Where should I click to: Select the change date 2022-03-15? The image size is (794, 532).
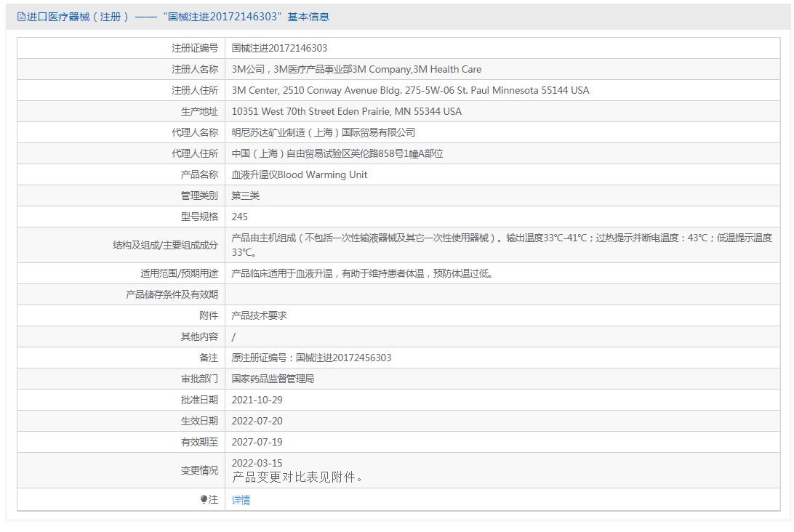click(x=257, y=463)
